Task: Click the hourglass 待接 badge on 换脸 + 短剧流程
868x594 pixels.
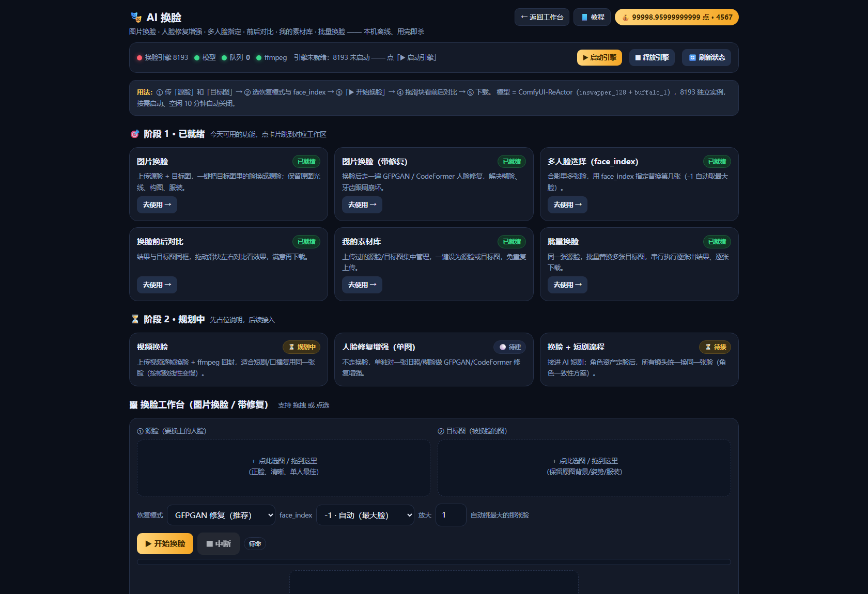Action: click(x=715, y=347)
